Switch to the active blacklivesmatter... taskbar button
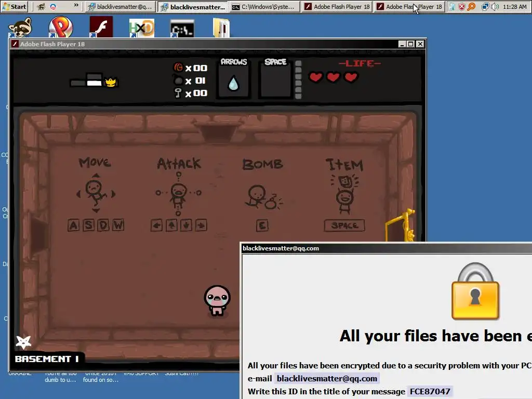The image size is (532, 399). [x=193, y=6]
